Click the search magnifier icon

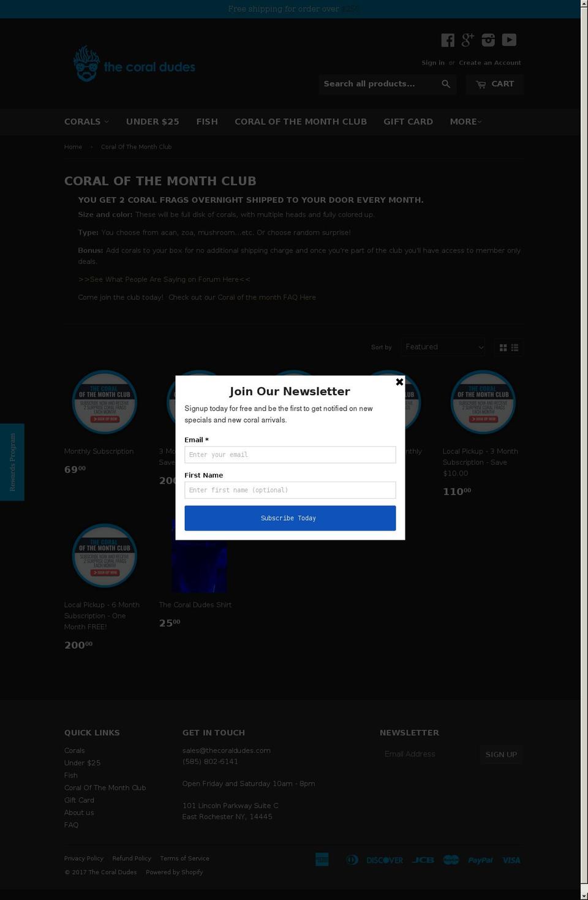446,84
